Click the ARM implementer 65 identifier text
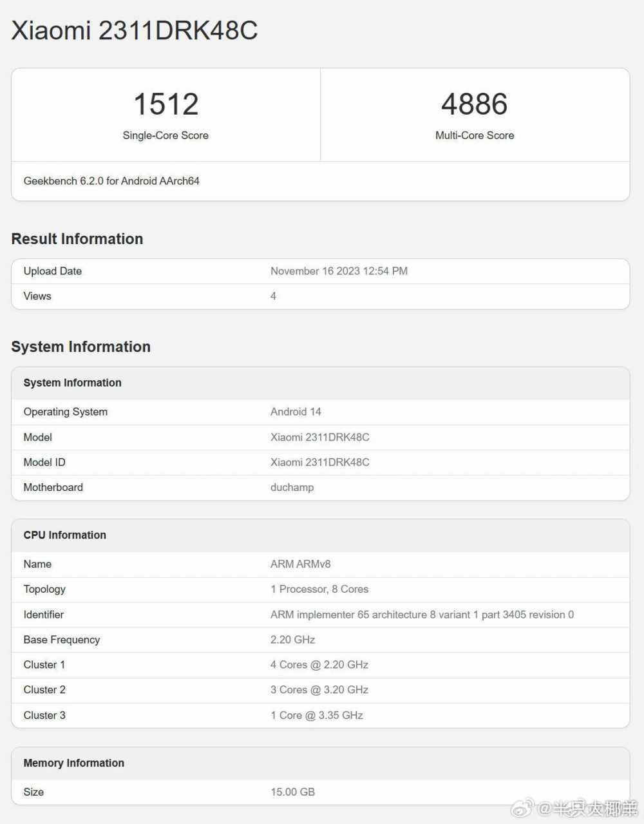 tap(422, 615)
